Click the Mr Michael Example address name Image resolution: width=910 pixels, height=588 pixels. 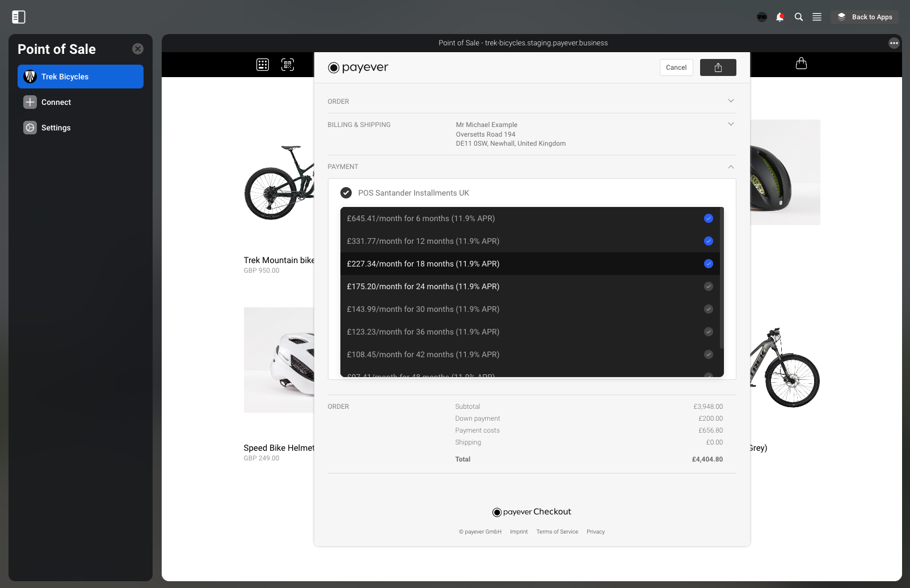[487, 125]
